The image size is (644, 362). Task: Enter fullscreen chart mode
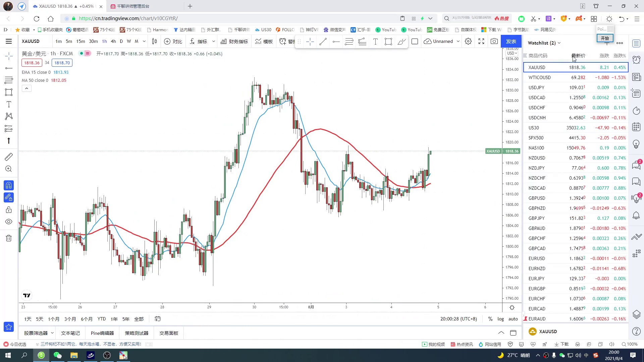[x=481, y=41]
